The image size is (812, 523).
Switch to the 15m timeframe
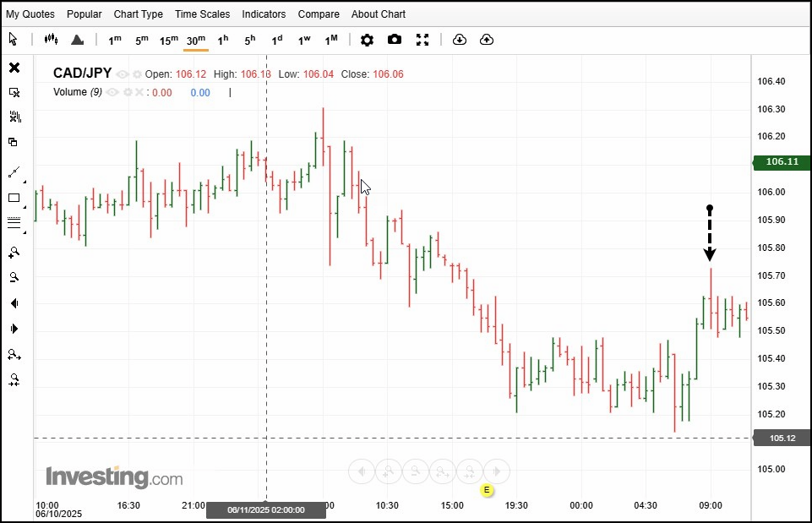coord(169,40)
